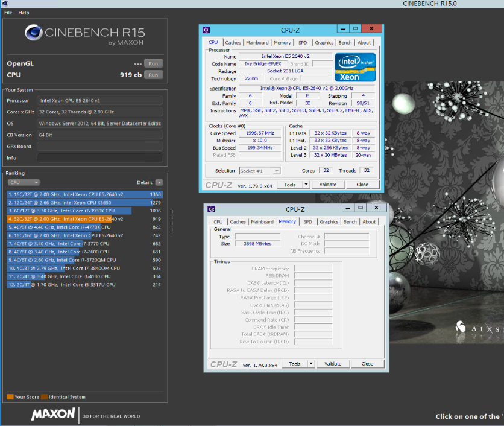Click Close button in bottom CPU-Z window
This screenshot has width=504, height=426.
click(367, 364)
